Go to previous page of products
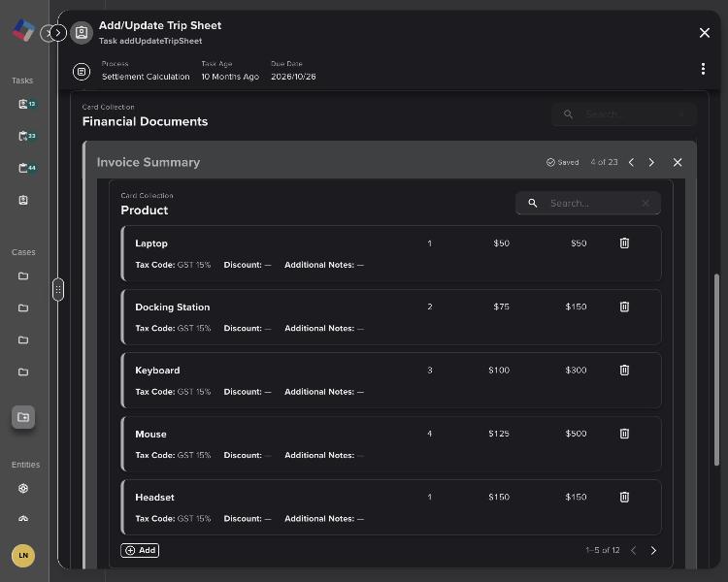This screenshot has height=582, width=728. click(x=633, y=550)
